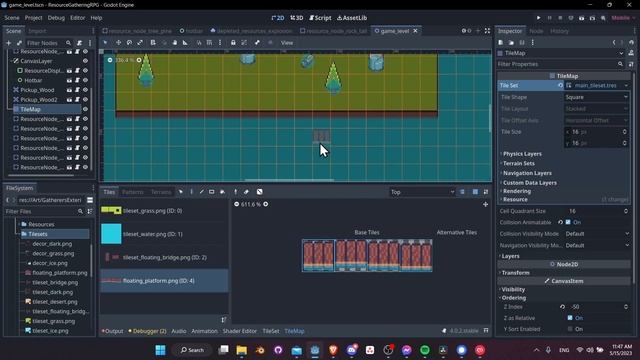
Task: Open the Windows Start button on taskbar
Action: coord(160,350)
